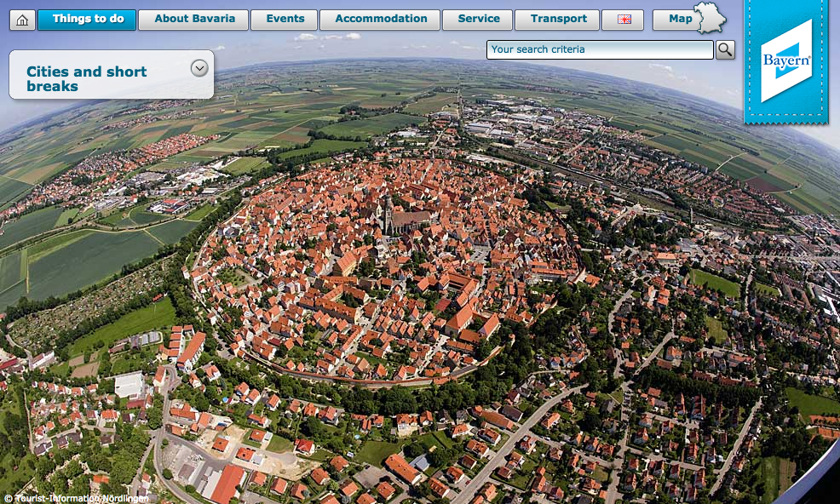Click the Tourist-Information Nördlingen copyright text

tap(76, 498)
